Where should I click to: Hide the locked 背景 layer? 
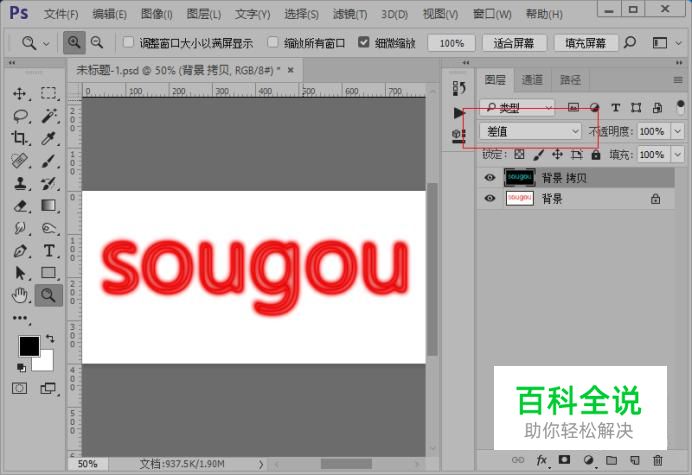489,198
